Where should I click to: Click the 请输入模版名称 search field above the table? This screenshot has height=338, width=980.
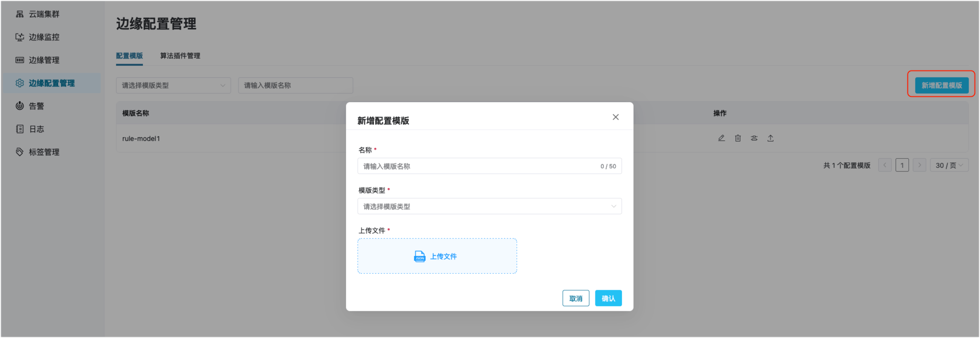[x=295, y=85]
